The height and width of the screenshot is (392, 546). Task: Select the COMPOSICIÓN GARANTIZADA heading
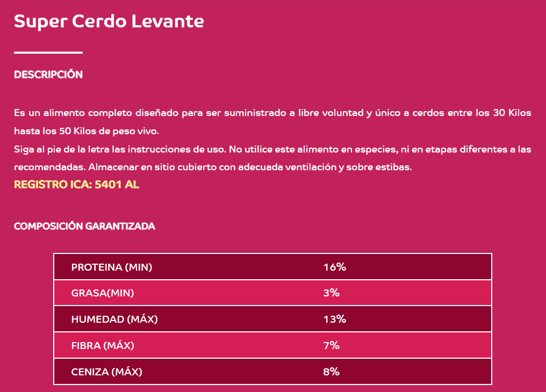pos(84,226)
